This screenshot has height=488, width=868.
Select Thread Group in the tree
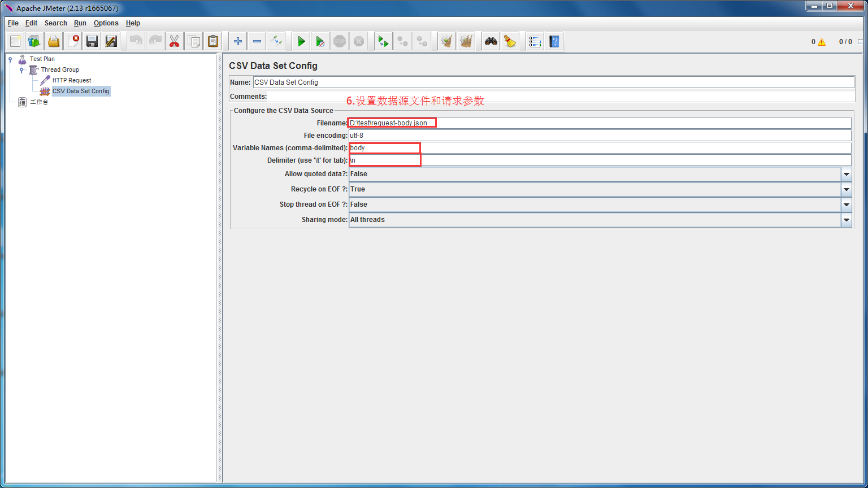[x=60, y=69]
